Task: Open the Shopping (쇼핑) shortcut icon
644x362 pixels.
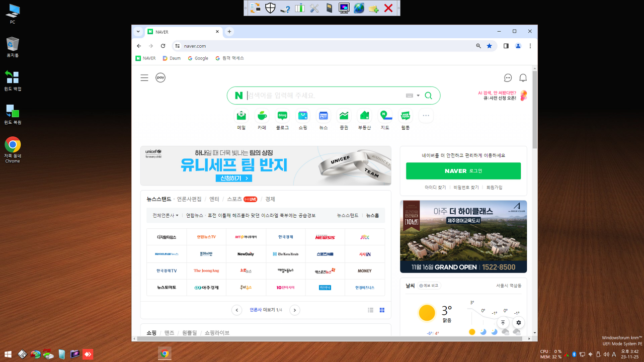Action: (x=303, y=116)
